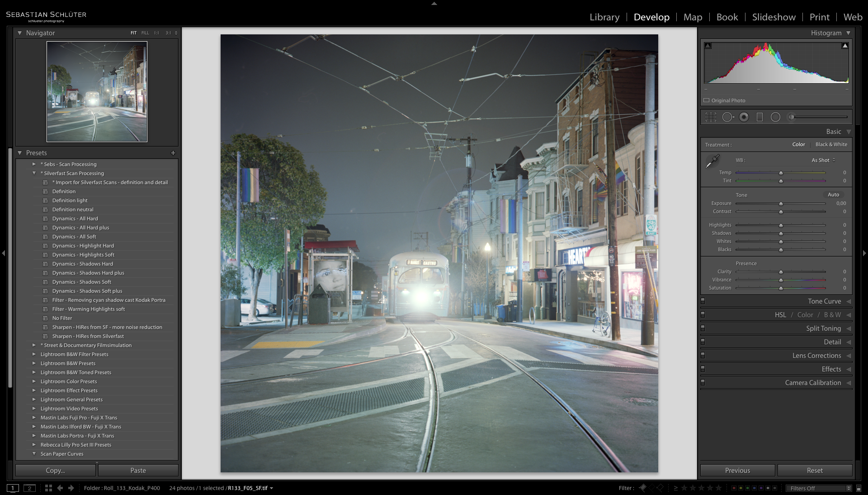
Task: Click the Exposure slider handle
Action: (781, 204)
